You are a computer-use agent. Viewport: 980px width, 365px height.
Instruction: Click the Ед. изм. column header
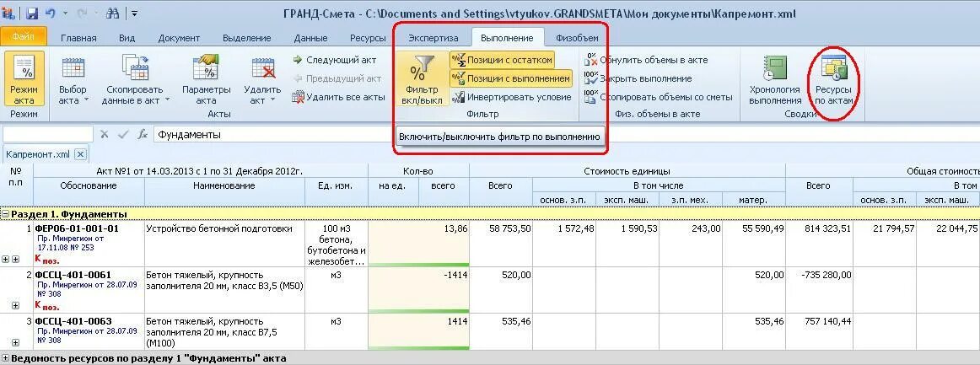(337, 185)
